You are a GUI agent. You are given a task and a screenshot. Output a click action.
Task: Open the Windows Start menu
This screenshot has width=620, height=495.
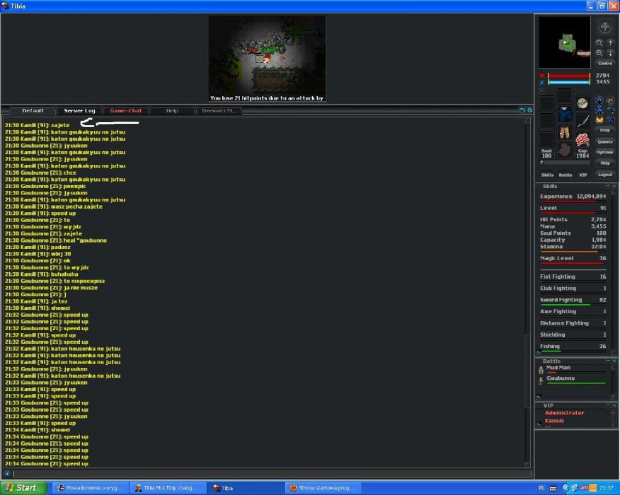pos(24,488)
